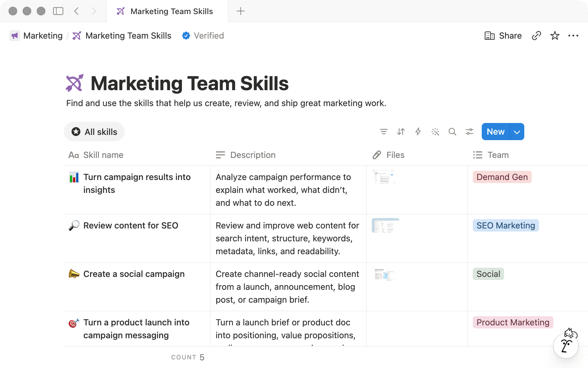Image resolution: width=588 pixels, height=368 pixels.
Task: Click the AI sparkle icon in toolbar
Action: click(435, 132)
